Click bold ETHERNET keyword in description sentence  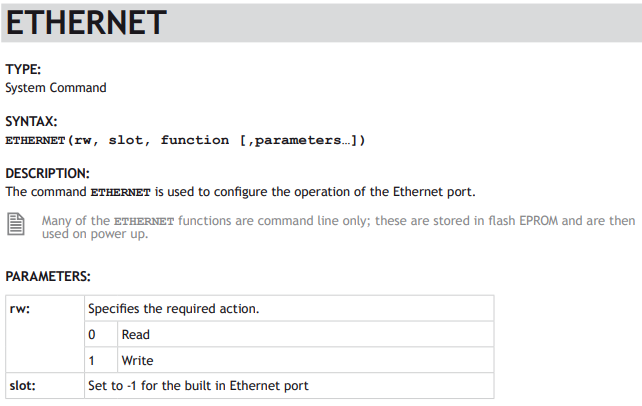(x=120, y=192)
